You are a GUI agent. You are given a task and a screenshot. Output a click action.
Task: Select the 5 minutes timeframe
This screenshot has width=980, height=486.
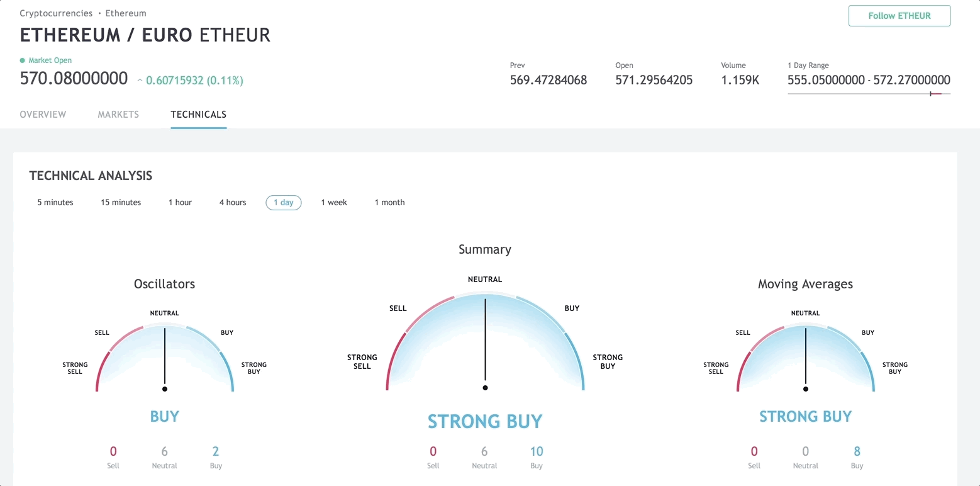[55, 203]
